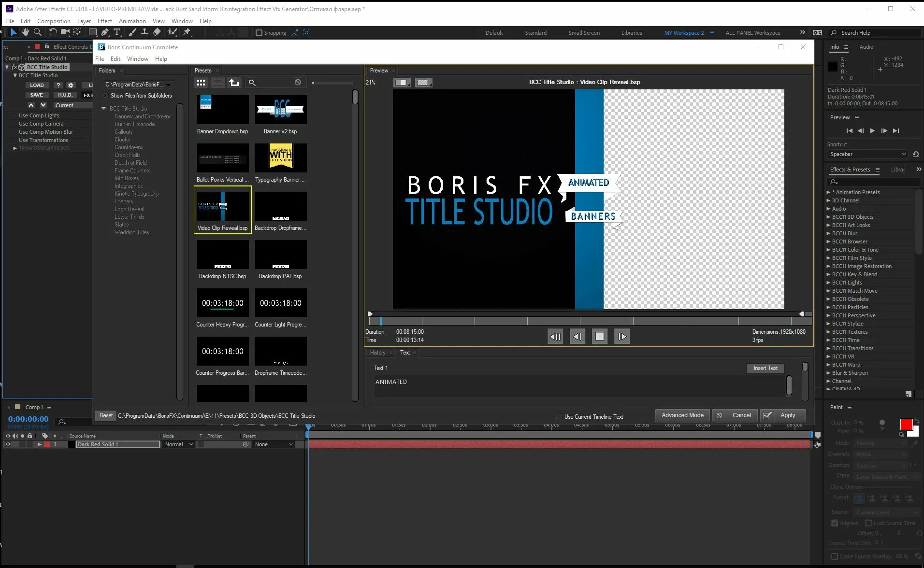Toggle Show Files from Subfolders
This screenshot has width=924, height=568.
(x=105, y=96)
